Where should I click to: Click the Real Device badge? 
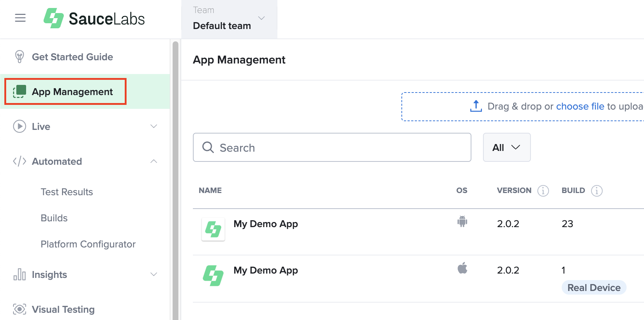click(594, 288)
